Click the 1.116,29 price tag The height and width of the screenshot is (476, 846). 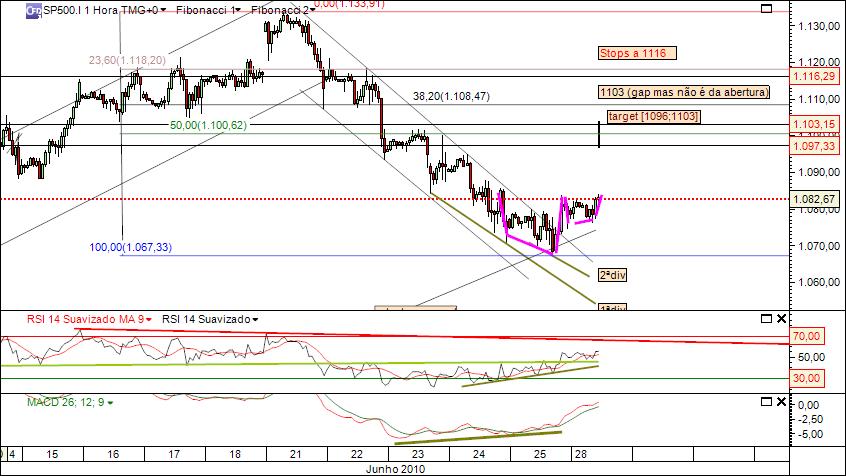point(814,76)
